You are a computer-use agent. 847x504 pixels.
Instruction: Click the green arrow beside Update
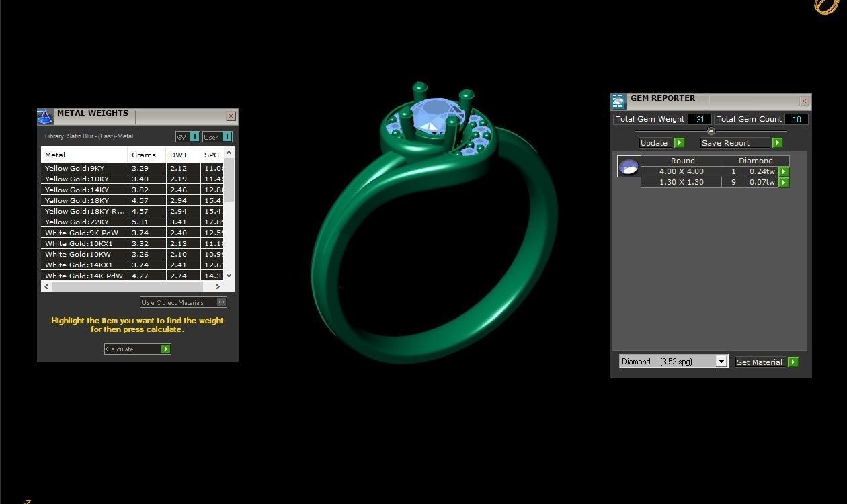(679, 143)
